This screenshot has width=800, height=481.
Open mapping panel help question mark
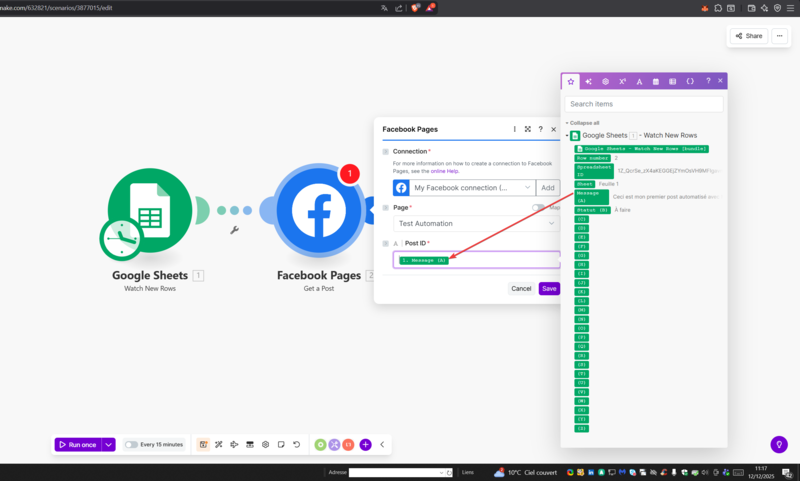pos(708,81)
